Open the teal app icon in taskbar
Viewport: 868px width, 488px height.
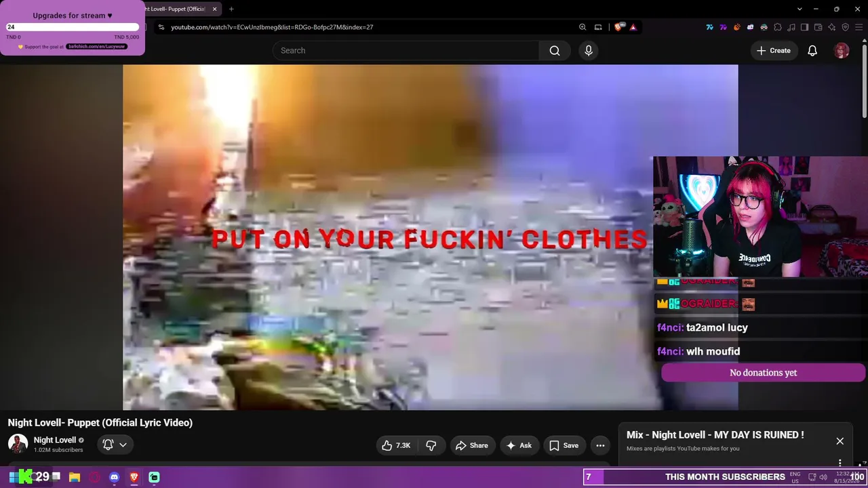[154, 477]
